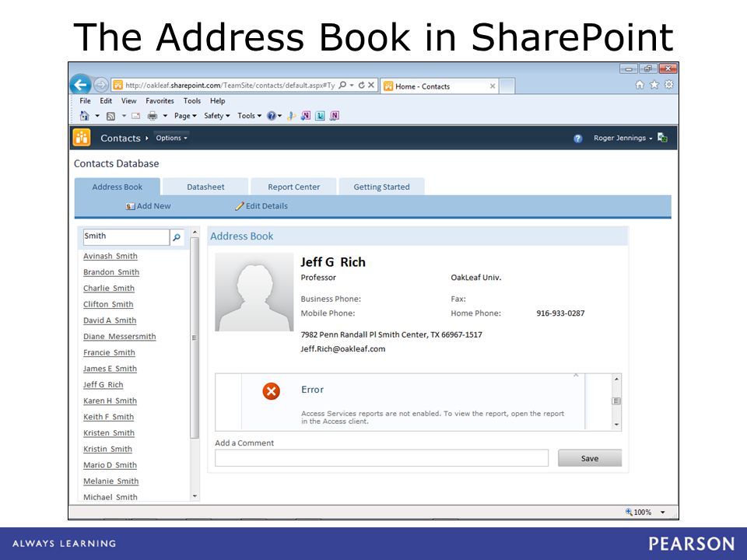
Task: Click the browser Back arrow button
Action: pyautogui.click(x=80, y=86)
